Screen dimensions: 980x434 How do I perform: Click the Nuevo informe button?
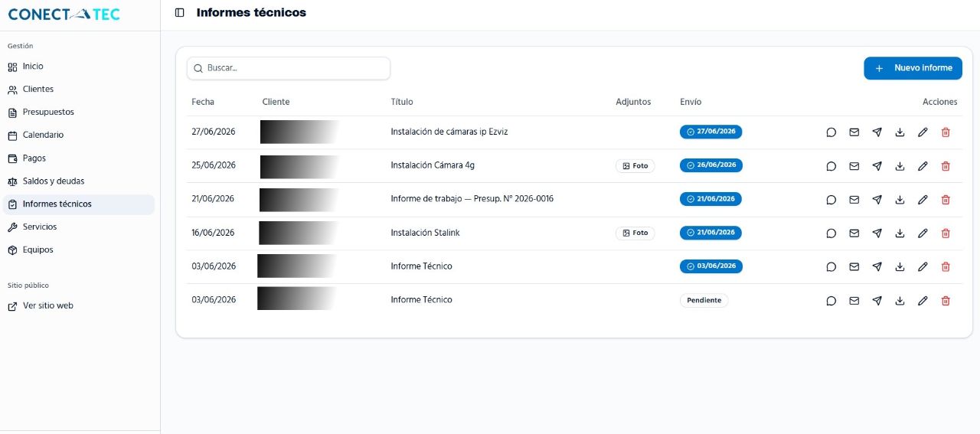(x=913, y=68)
